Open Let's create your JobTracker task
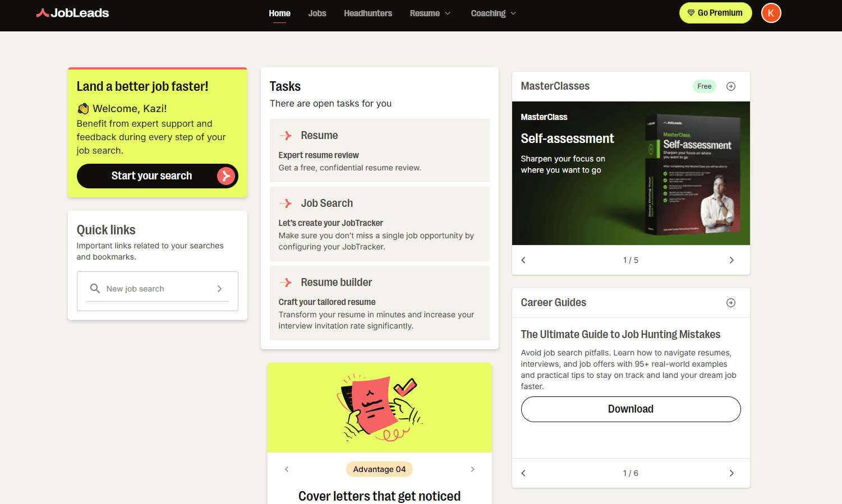Image resolution: width=842 pixels, height=504 pixels. 380,224
